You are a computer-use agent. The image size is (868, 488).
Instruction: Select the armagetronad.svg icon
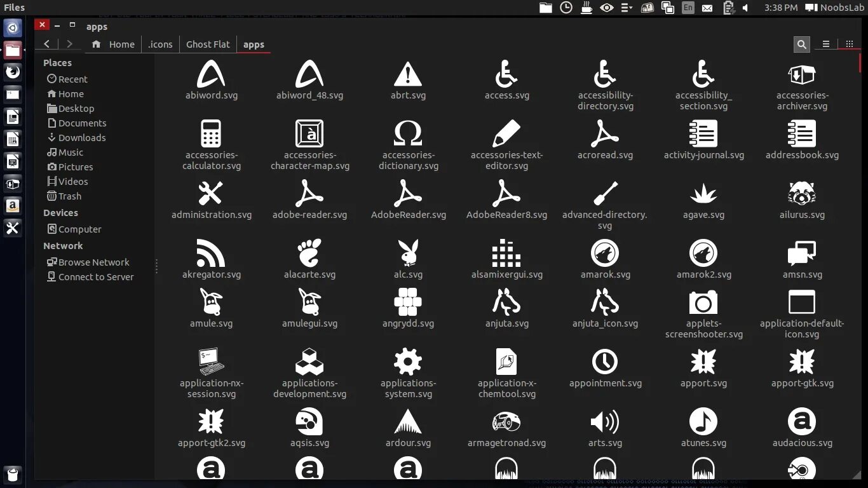[506, 422]
